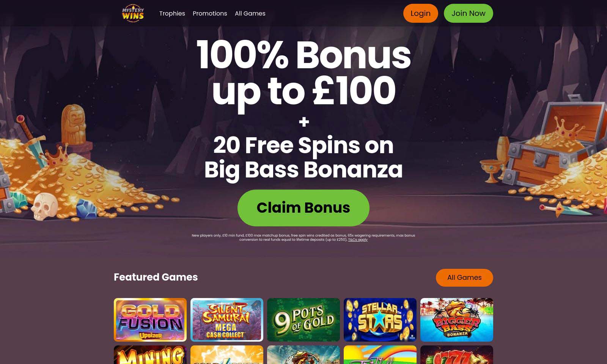The width and height of the screenshot is (607, 364).
Task: Open Silent Samurai Mega Cash Collect
Action: [227, 320]
